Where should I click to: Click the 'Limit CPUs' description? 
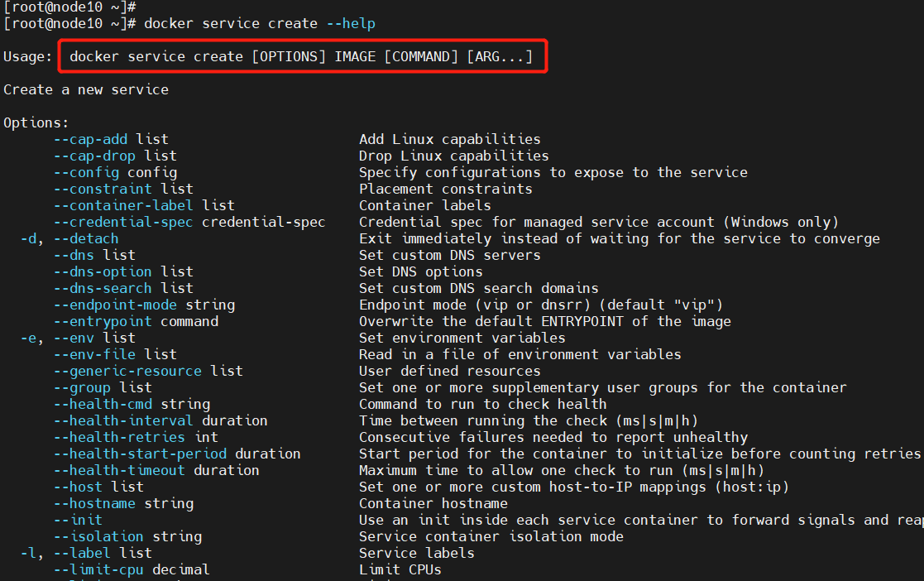pos(400,569)
